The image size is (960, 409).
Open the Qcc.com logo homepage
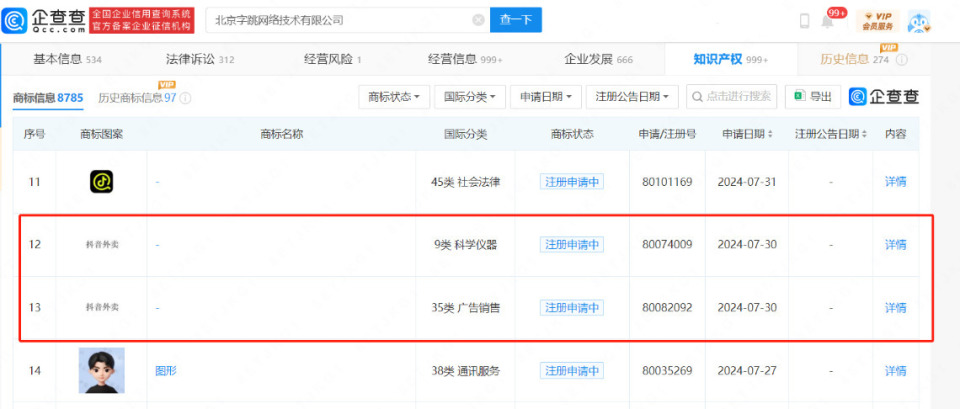[x=43, y=20]
